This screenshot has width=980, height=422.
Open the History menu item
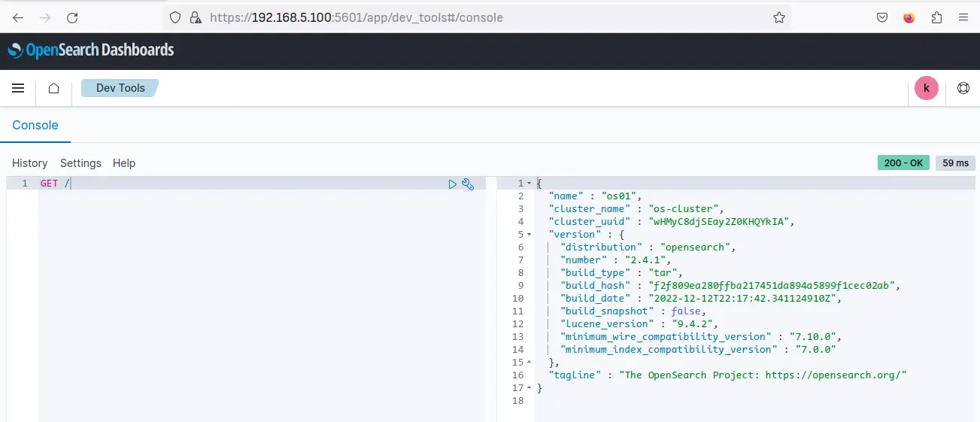click(x=29, y=163)
